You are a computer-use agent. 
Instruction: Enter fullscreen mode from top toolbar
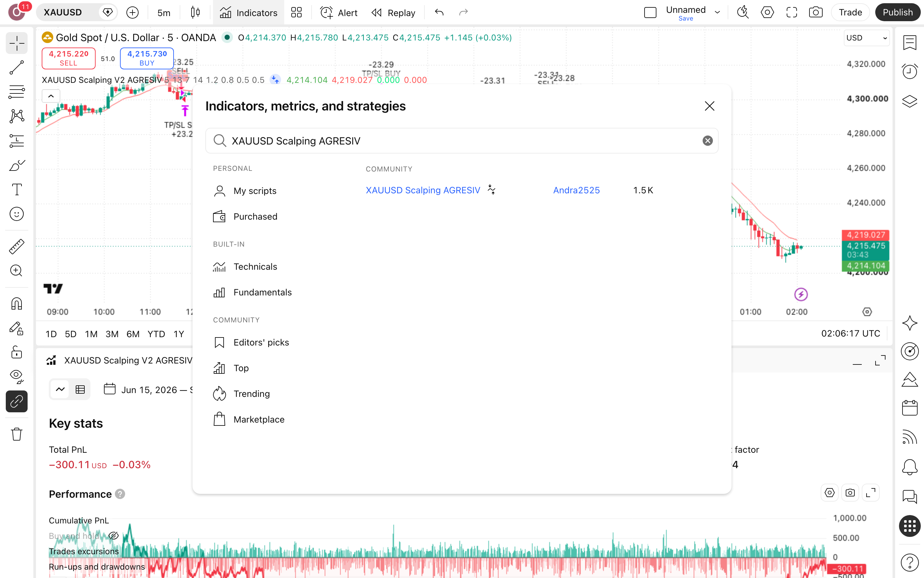click(x=791, y=12)
